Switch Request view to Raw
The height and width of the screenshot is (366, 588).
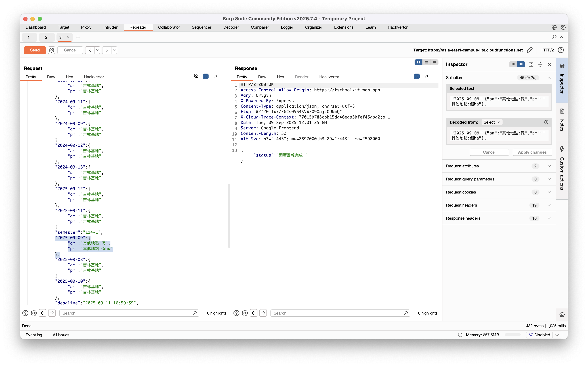51,77
